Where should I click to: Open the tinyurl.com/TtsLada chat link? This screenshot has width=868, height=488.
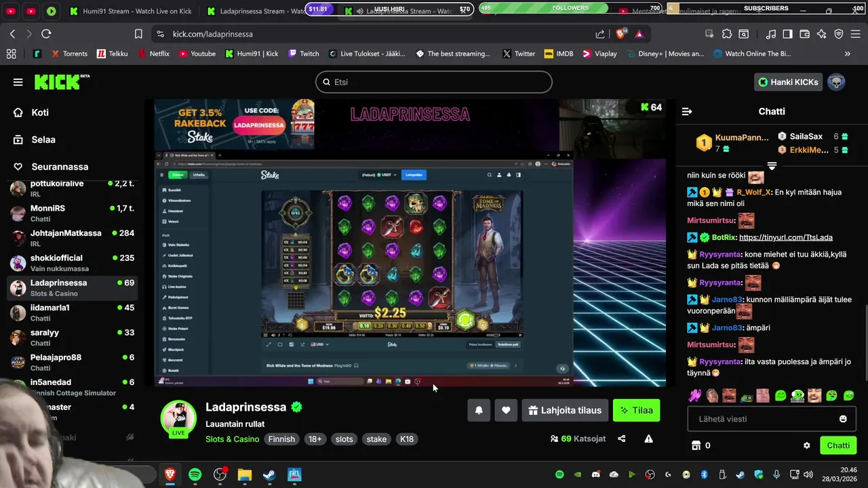[786, 237]
